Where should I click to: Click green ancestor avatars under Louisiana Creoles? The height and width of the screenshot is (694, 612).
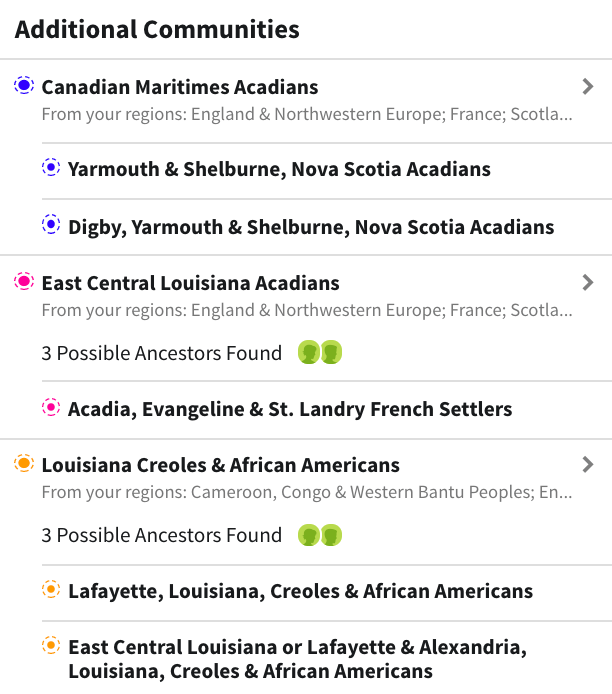(320, 535)
